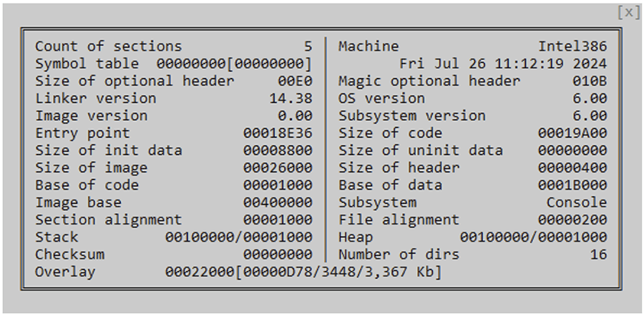Click the Linker version value 14.38

click(291, 99)
